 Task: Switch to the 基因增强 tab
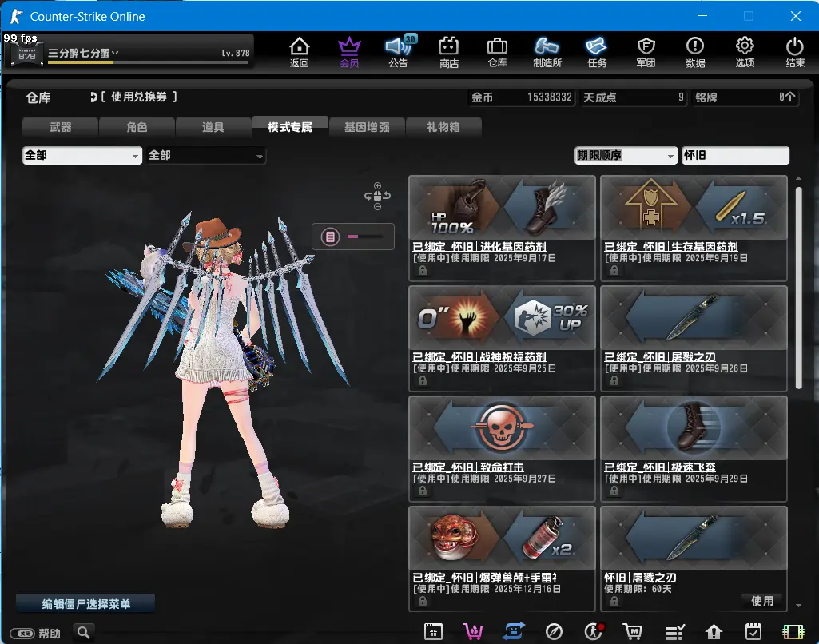point(367,127)
